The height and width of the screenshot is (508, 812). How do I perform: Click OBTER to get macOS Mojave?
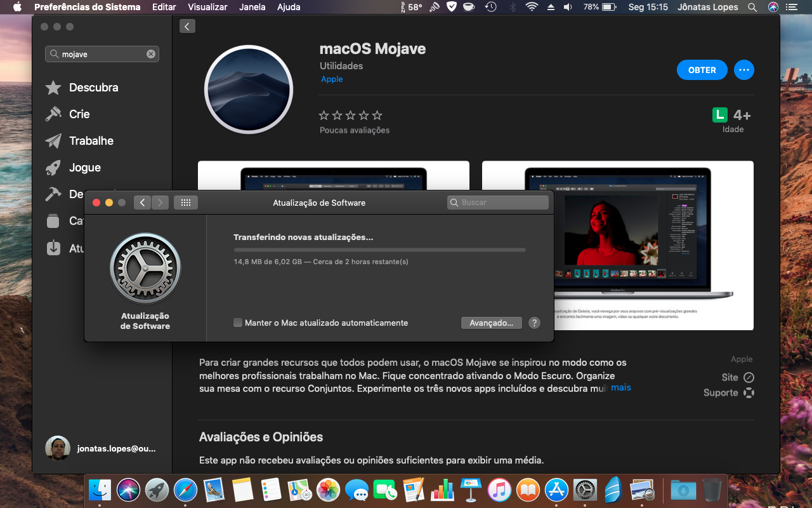pos(702,70)
